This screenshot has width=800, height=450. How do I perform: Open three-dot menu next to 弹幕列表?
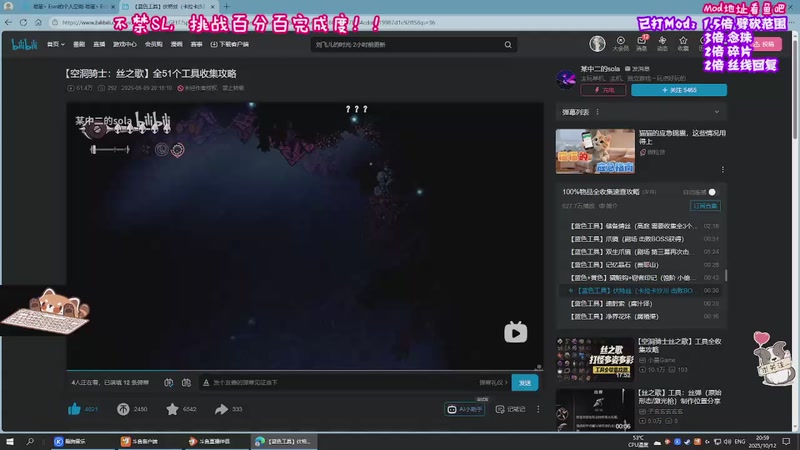[x=597, y=112]
